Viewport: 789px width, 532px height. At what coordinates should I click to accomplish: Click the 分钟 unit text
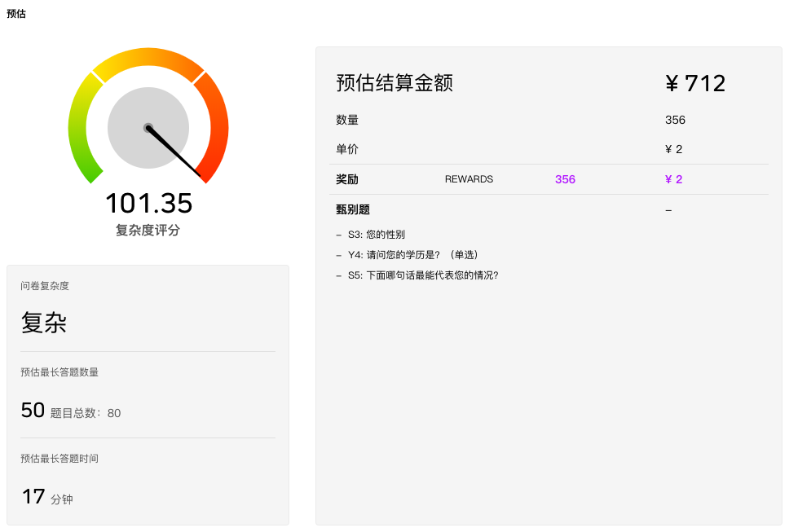[62, 499]
